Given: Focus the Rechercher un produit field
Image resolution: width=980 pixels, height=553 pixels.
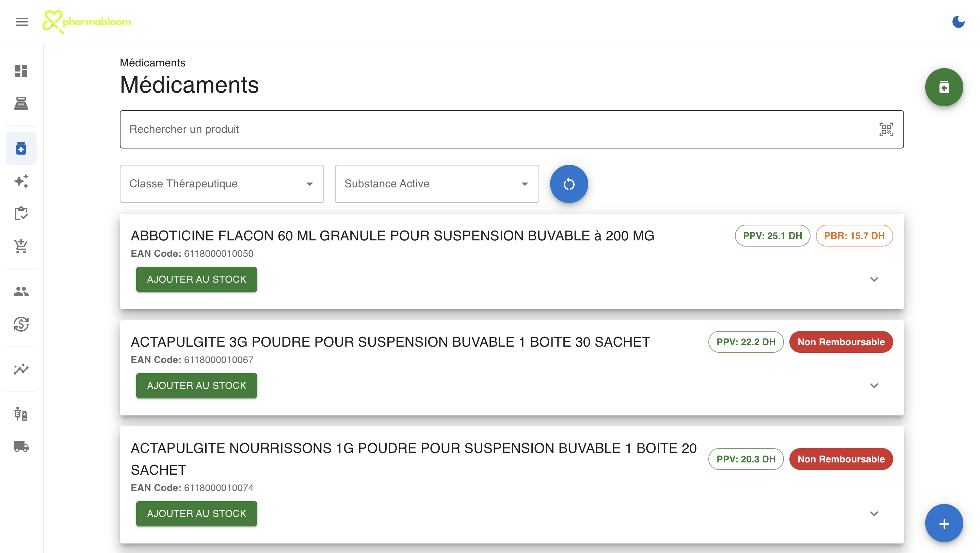Looking at the screenshot, I should (512, 129).
